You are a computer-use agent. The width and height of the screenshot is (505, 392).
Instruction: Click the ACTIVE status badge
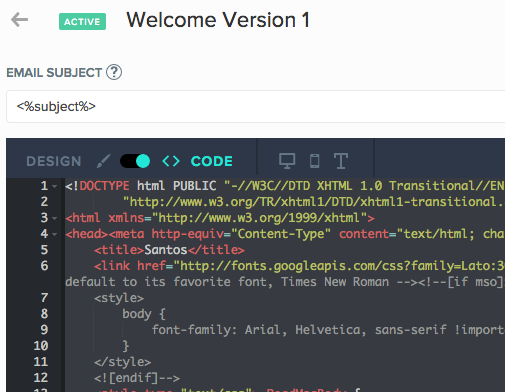pos(82,22)
